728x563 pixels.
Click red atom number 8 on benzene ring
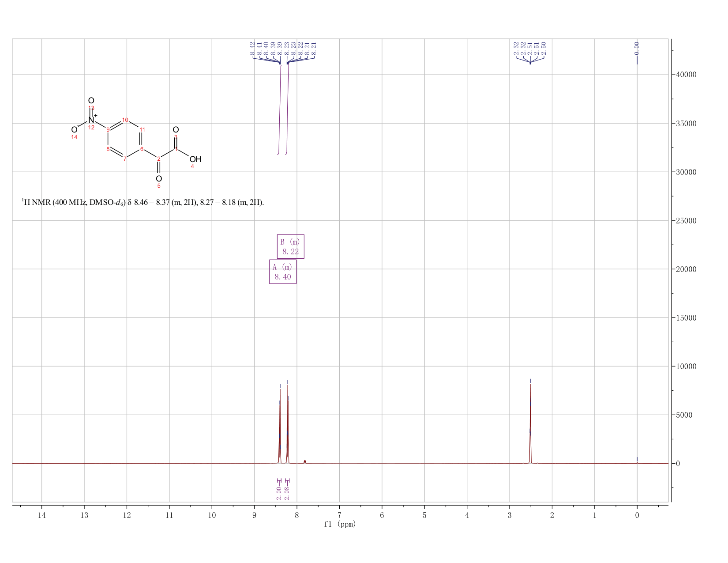pyautogui.click(x=108, y=149)
